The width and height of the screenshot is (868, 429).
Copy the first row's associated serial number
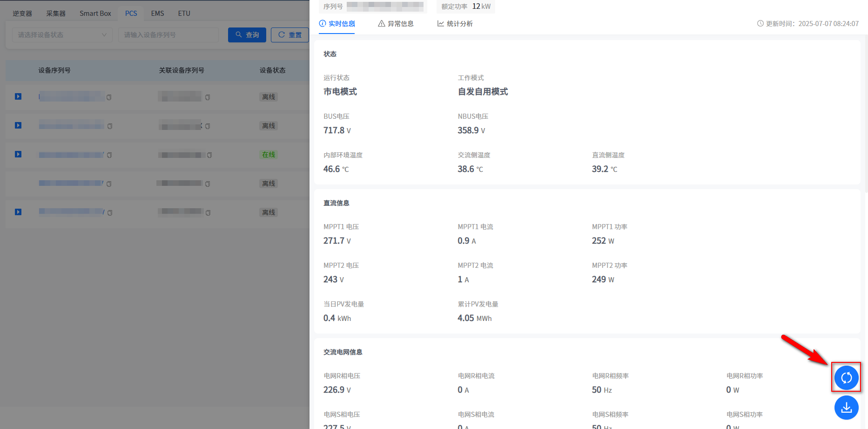(208, 97)
